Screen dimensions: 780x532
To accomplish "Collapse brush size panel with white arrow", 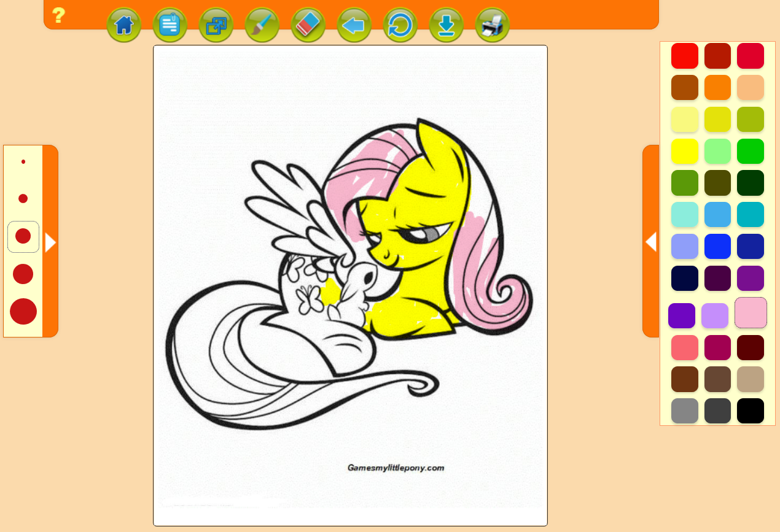I will point(50,242).
